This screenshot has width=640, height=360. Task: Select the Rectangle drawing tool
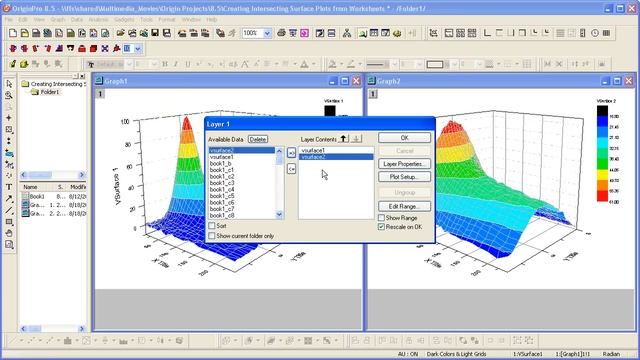9,222
